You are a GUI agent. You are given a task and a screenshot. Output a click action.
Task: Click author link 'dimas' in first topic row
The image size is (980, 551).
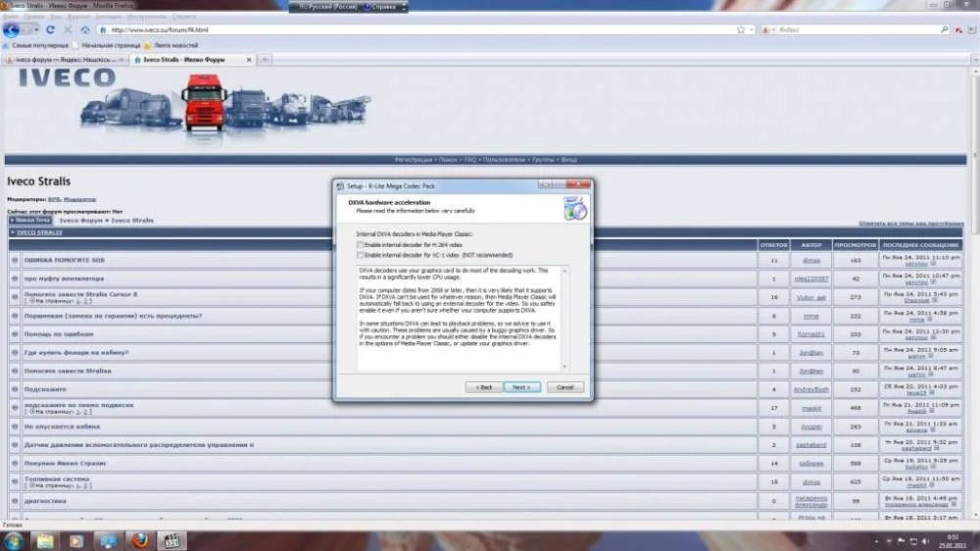(x=811, y=260)
